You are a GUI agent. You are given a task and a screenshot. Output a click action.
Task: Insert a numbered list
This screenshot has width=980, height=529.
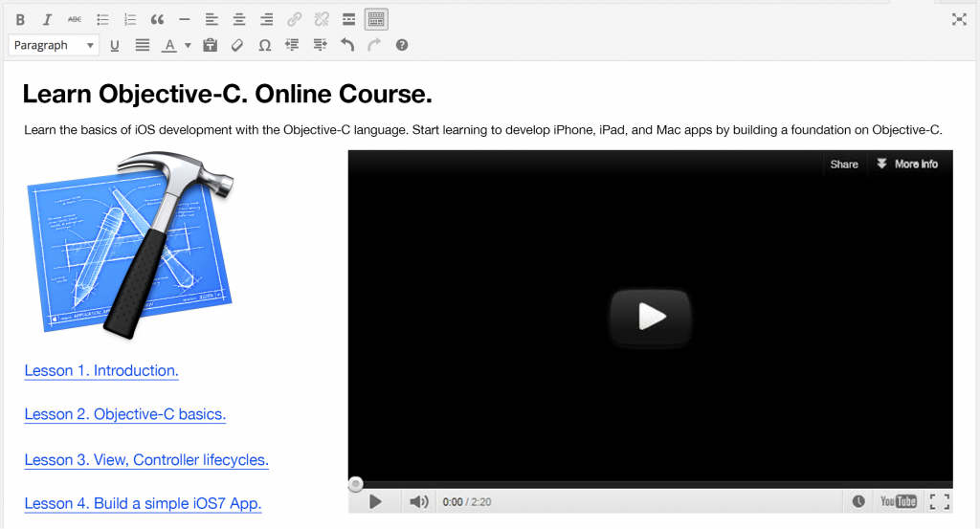129,20
